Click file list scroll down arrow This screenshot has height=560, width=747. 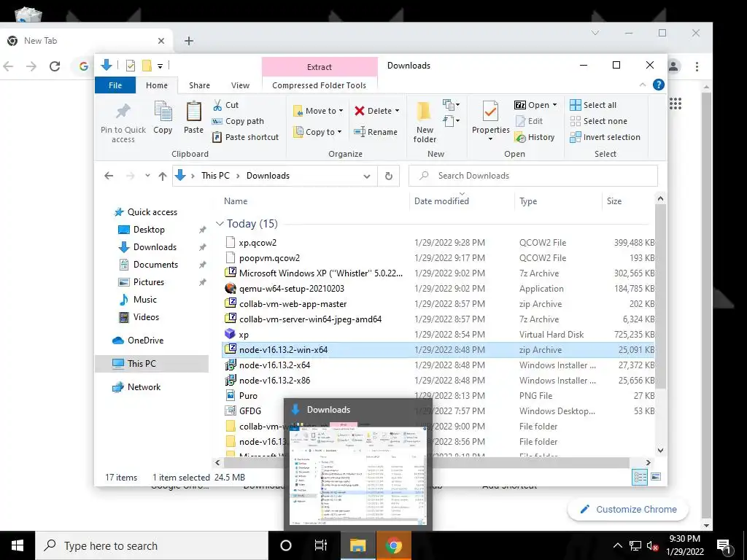660,450
